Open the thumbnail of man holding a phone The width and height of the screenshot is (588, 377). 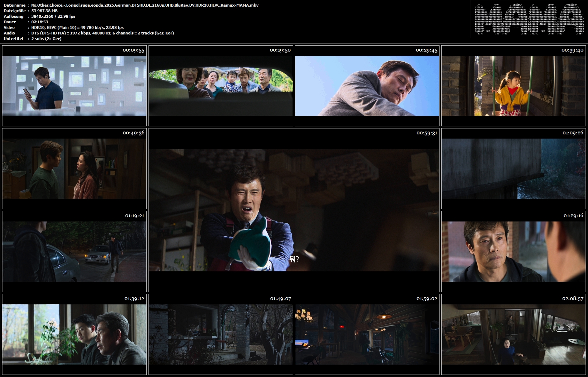tap(74, 86)
